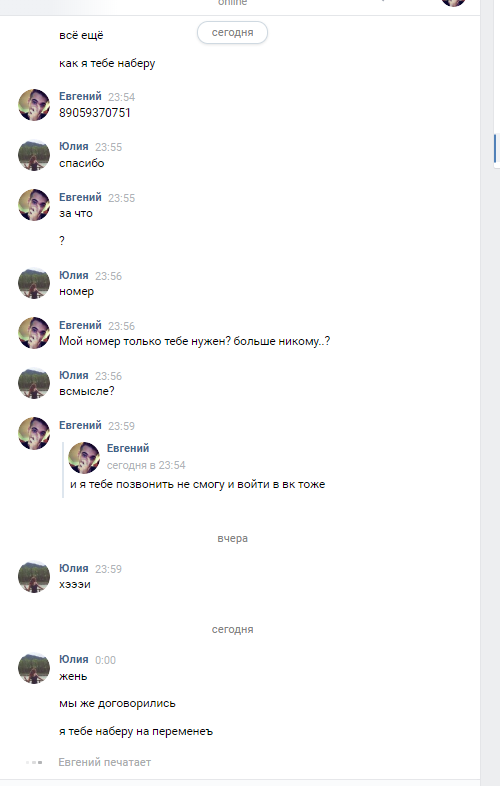Open Евгений's avatar beside за что message

click(x=34, y=205)
